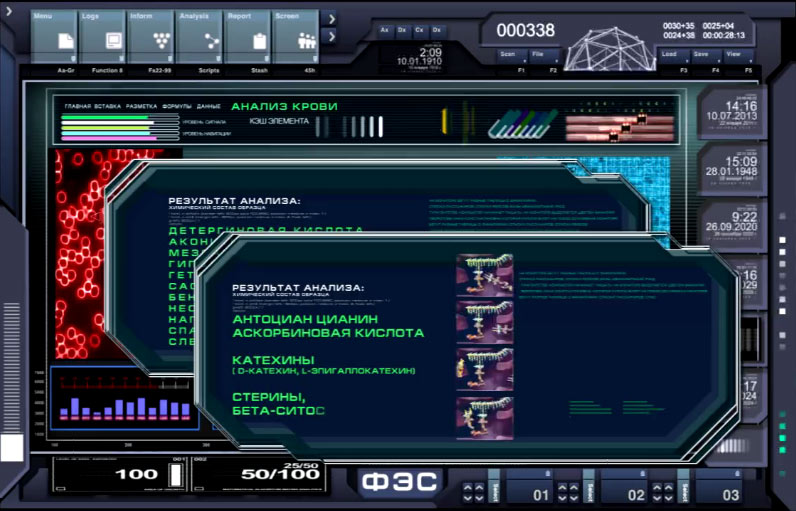The image size is (796, 511).
Task: Switch to the РАЗМЕТКА tab
Action: 141,107
